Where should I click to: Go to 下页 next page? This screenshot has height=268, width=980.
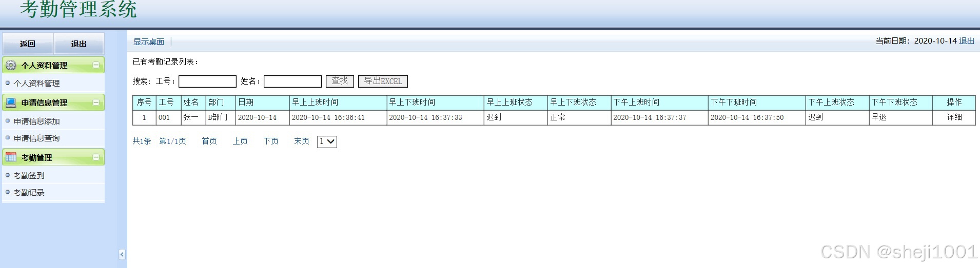(271, 141)
